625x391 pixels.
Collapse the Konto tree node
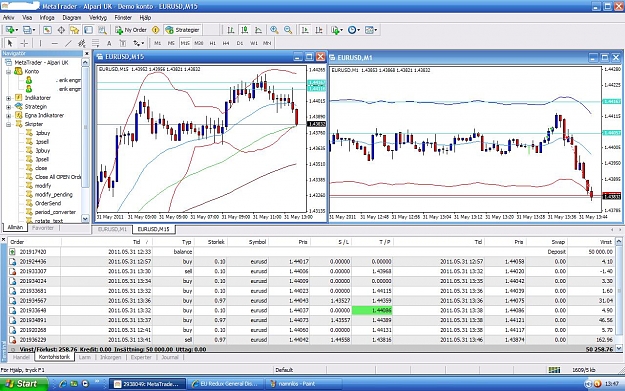tap(8, 72)
